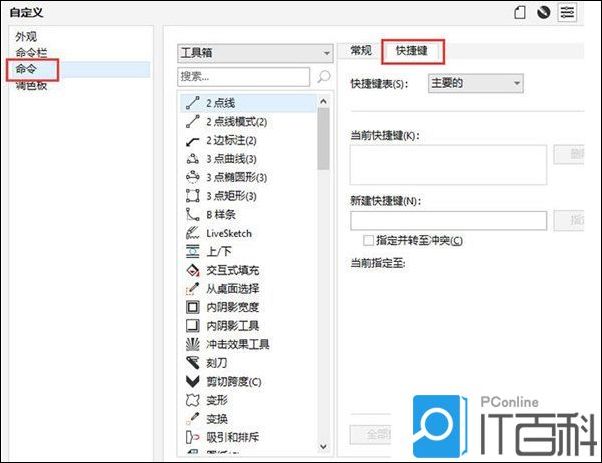Open the sliders options icon at top right
This screenshot has width=602, height=463.
coord(567,12)
